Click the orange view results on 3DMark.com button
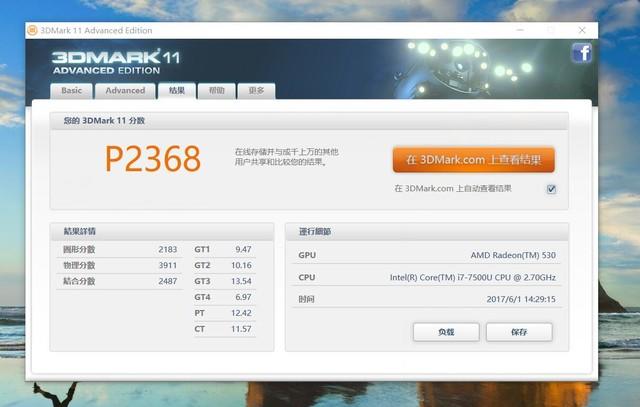This screenshot has height=407, width=640. click(x=473, y=160)
